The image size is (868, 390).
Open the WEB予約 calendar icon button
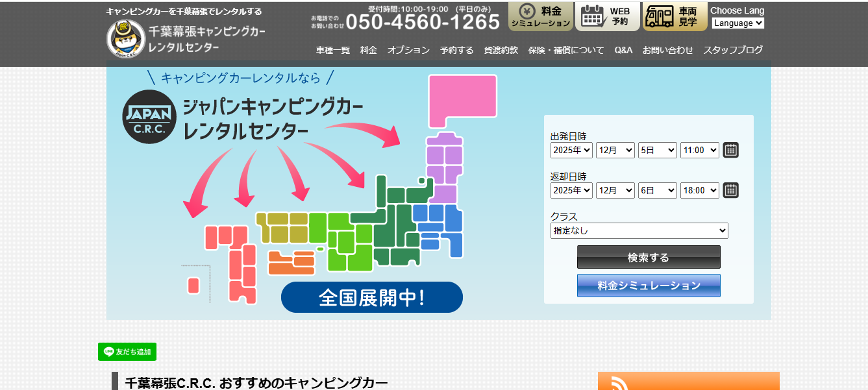click(607, 16)
